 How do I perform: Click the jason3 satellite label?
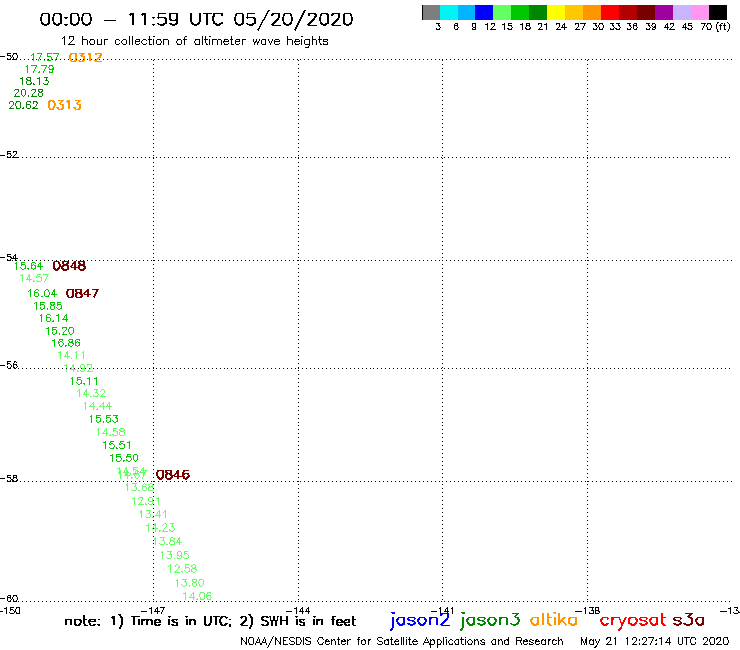tap(490, 621)
